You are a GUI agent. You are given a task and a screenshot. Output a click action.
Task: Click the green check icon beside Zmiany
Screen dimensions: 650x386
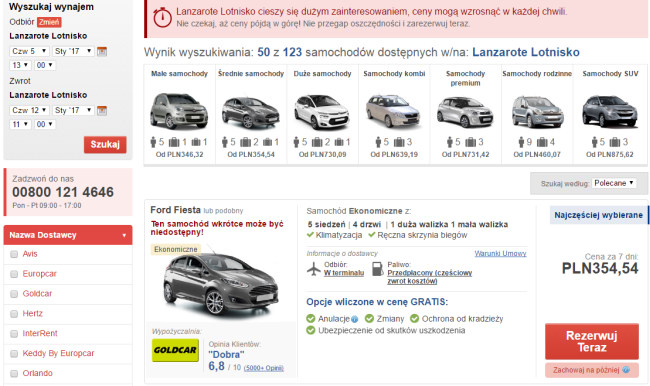369,318
